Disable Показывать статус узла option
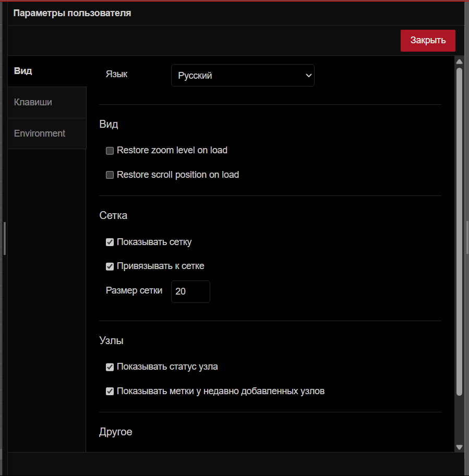This screenshot has height=476, width=469. coord(110,367)
